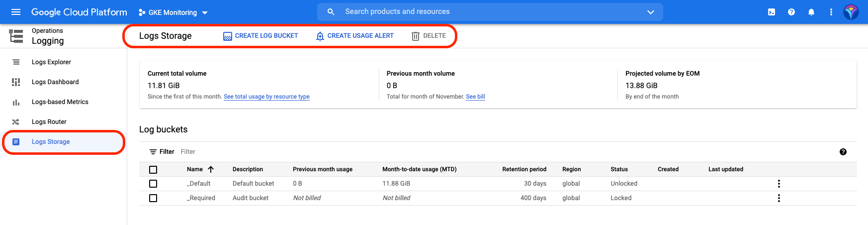This screenshot has width=868, height=225.
Task: Click CREATE USAGE ALERT button text
Action: click(x=360, y=36)
